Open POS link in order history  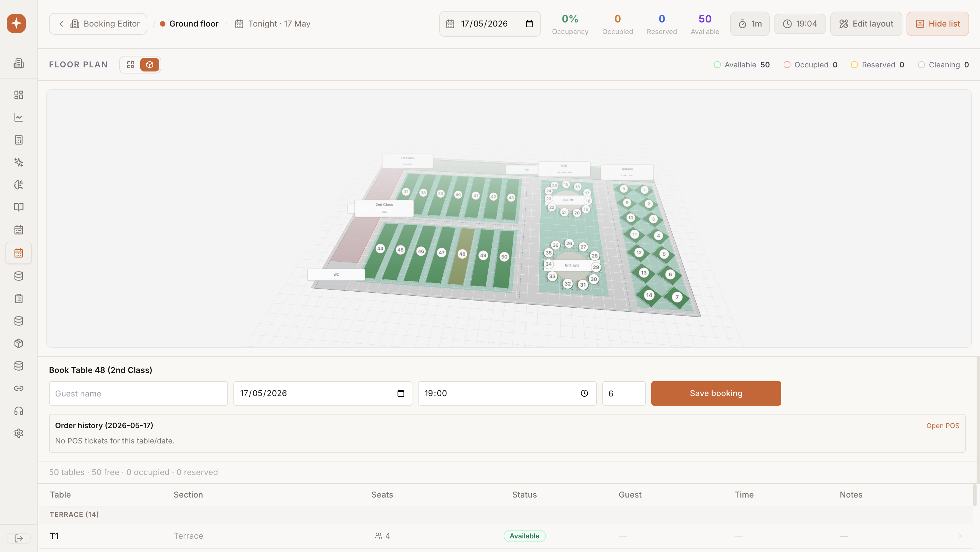pyautogui.click(x=943, y=426)
